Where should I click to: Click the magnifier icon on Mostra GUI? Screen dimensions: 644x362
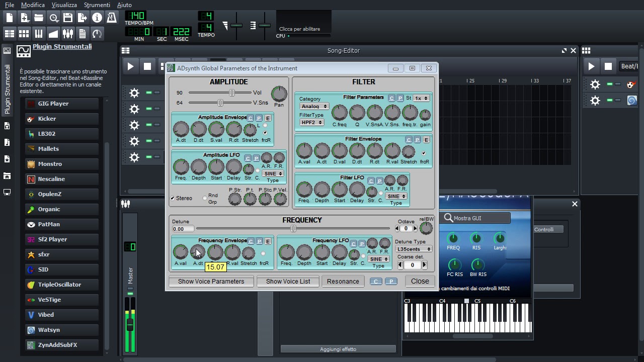click(x=448, y=218)
